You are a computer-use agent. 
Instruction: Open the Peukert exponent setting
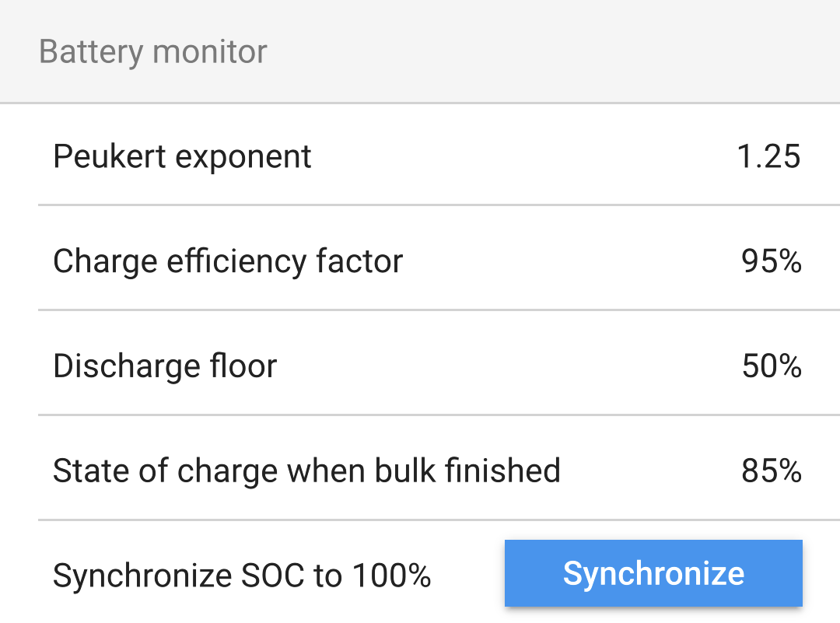point(420,156)
